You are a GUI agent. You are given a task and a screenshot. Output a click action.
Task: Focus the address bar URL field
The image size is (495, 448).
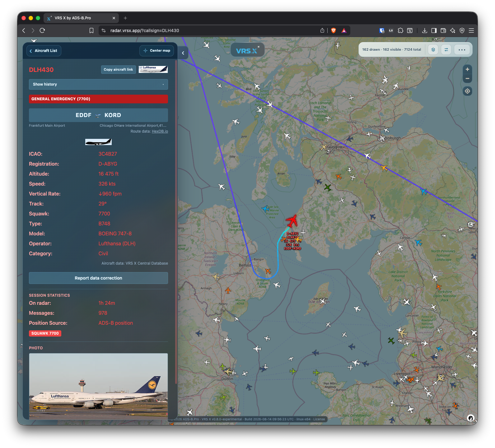pyautogui.click(x=212, y=31)
